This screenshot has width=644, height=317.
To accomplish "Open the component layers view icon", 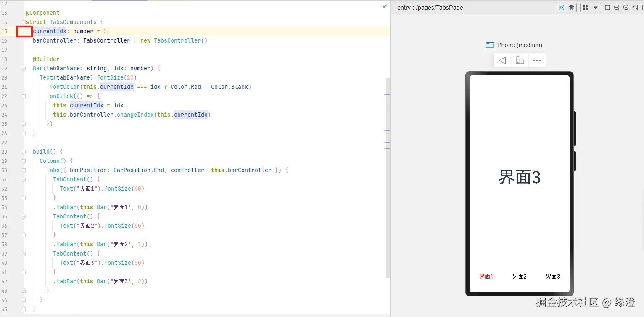I will [x=571, y=8].
